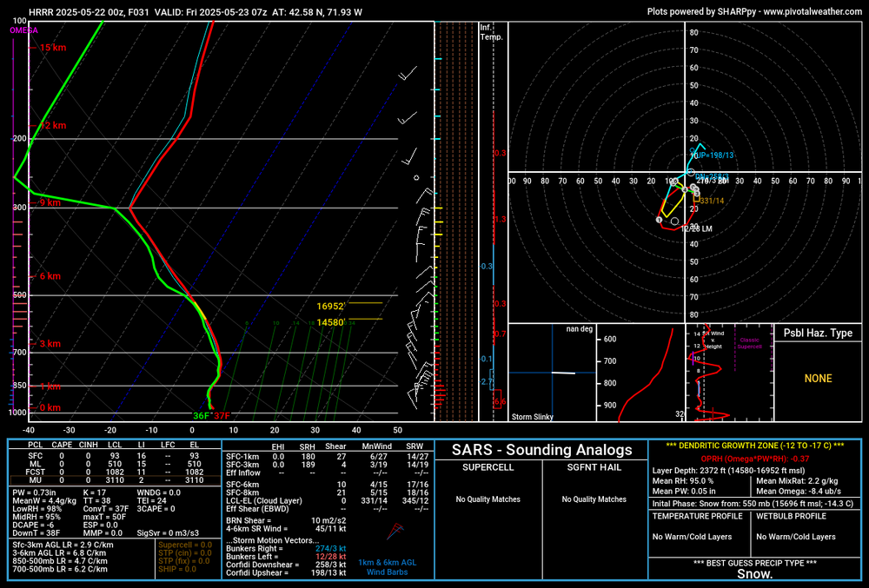
Task: Select the FCST parcel row
Action: (115, 472)
